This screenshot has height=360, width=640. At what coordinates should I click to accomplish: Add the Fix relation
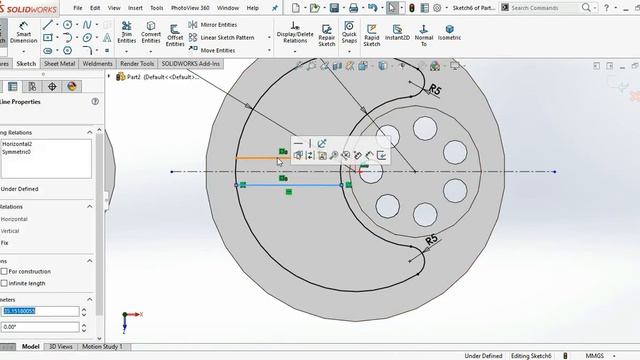click(4, 243)
